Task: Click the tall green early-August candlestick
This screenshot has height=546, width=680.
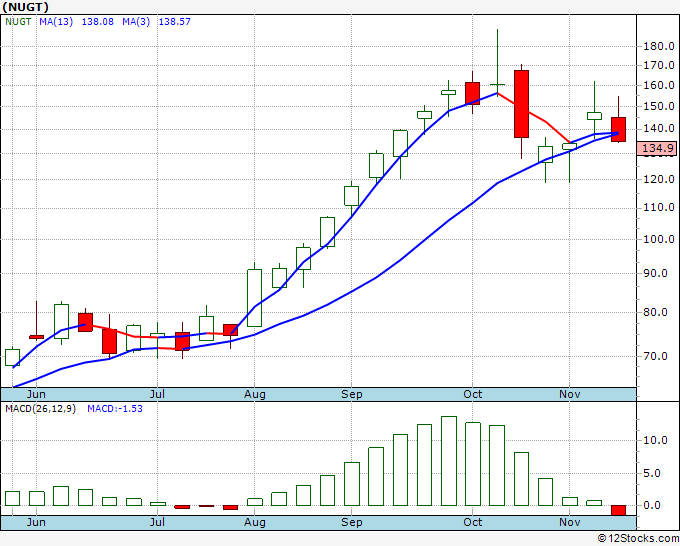Action: tap(255, 298)
